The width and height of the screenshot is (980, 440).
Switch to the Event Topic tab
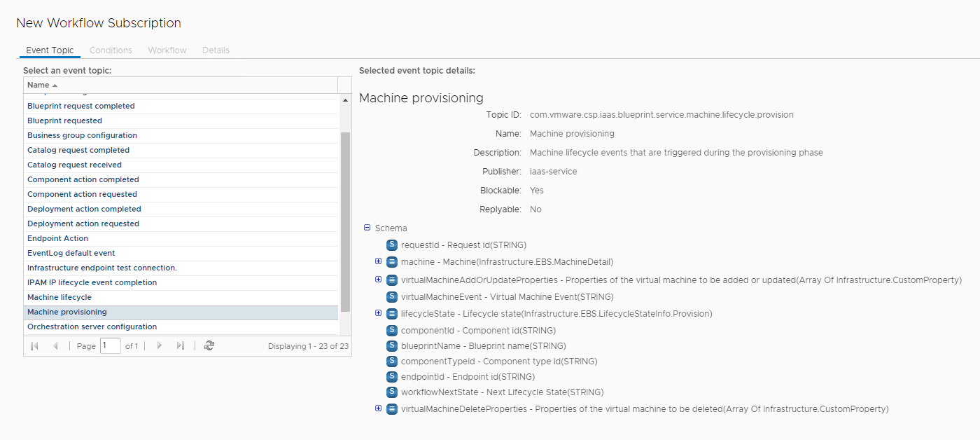(x=49, y=50)
